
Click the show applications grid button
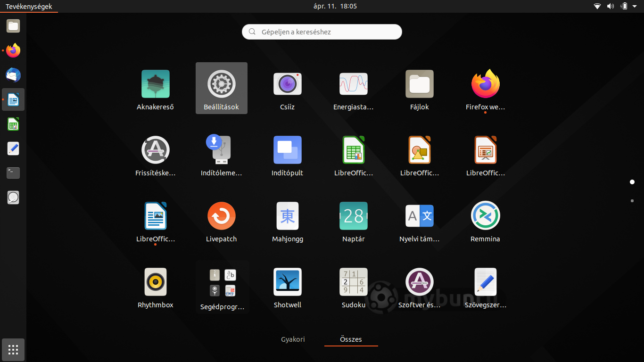tap(13, 350)
